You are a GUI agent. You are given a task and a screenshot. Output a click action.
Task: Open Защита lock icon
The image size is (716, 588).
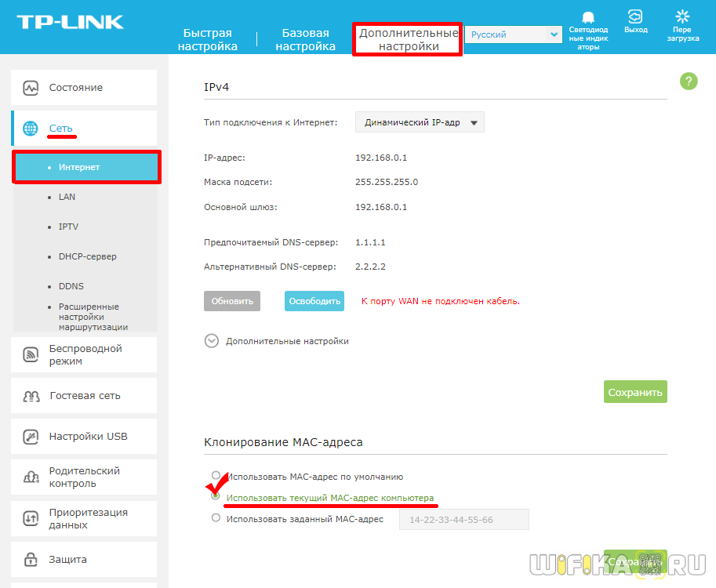coord(31,559)
